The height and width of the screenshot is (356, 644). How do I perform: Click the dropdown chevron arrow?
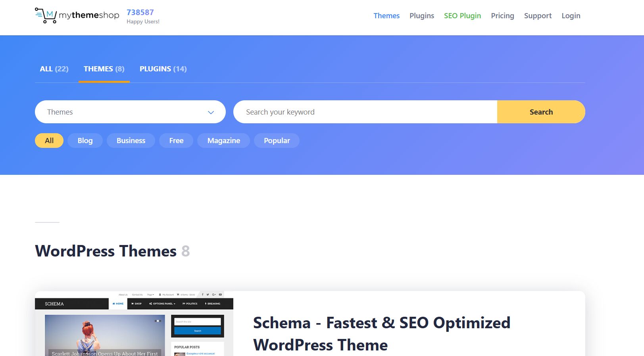211,113
